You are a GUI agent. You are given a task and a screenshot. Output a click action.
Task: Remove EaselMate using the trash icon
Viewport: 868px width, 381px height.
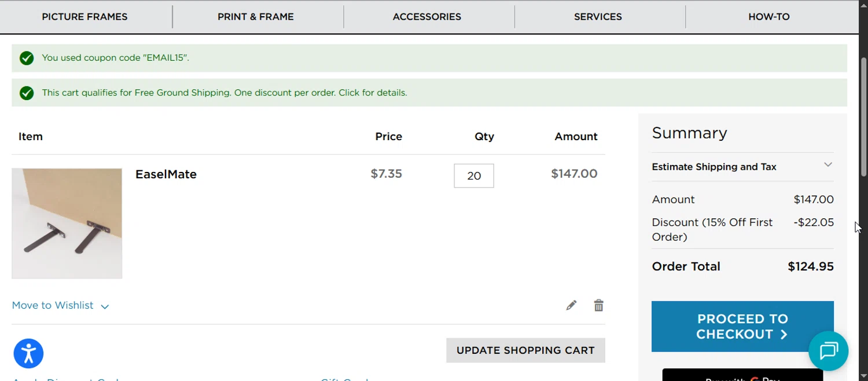tap(599, 305)
